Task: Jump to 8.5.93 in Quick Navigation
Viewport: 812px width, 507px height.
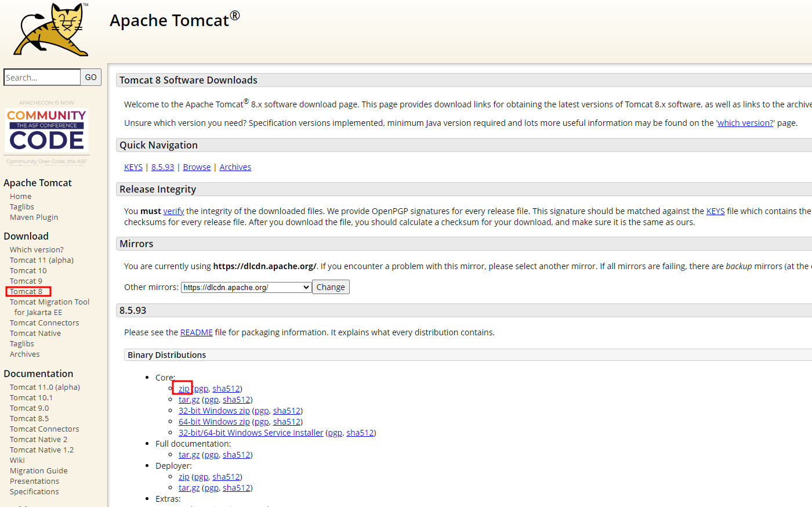Action: coord(163,167)
